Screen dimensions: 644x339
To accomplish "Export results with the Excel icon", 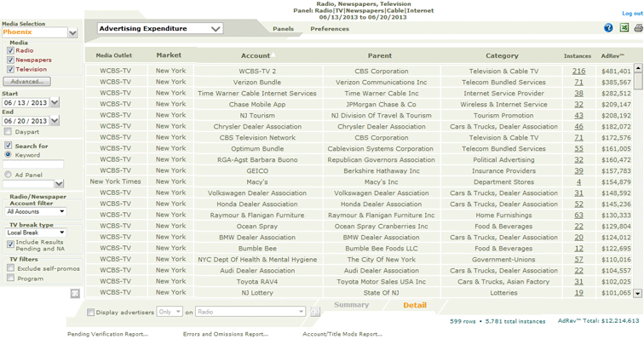I will [x=624, y=27].
